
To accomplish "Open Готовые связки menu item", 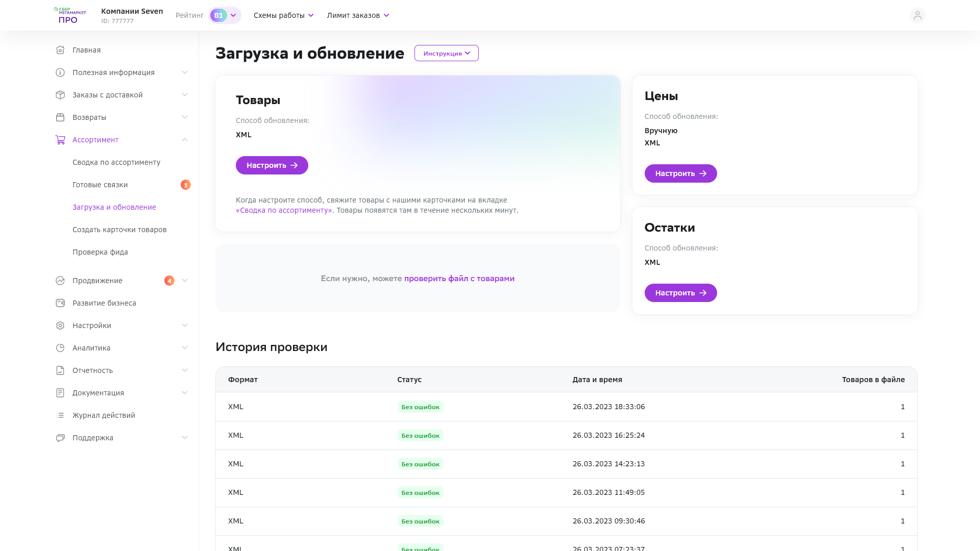I will pos(100,185).
